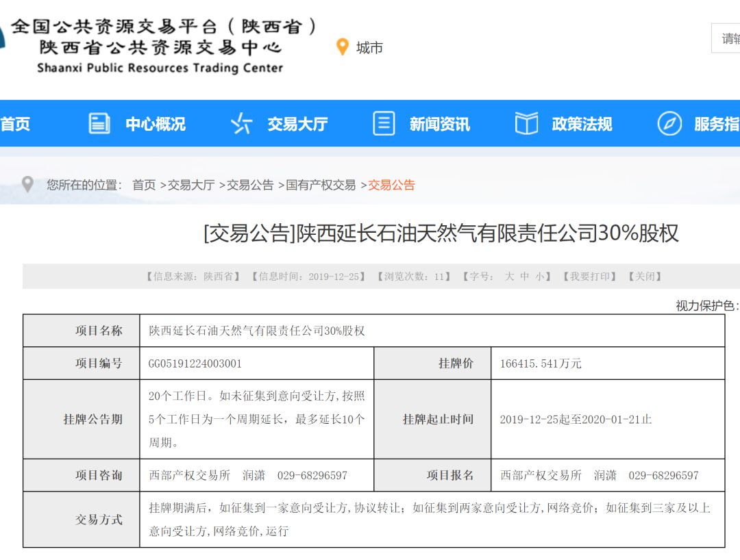
Task: Click the listing price 166415.541万元
Action: coord(541,364)
